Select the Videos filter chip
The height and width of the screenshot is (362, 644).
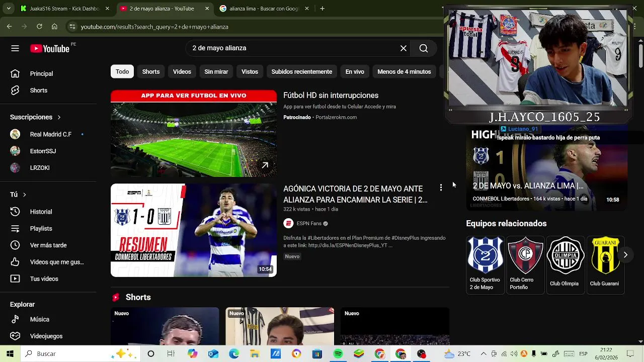(182, 72)
